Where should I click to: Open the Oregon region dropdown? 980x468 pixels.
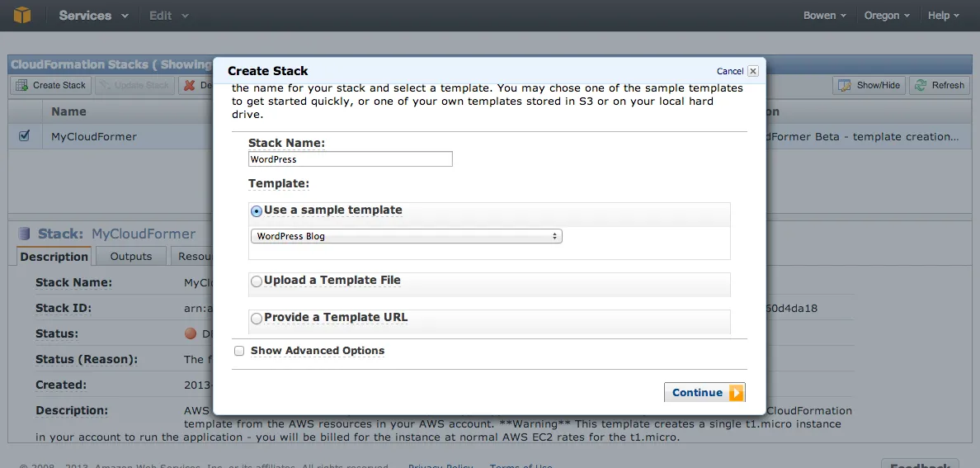[887, 16]
